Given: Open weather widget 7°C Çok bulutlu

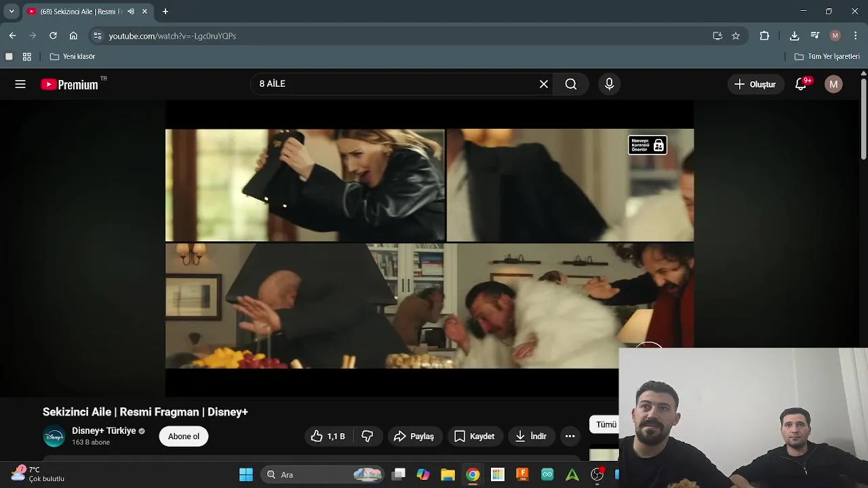Looking at the screenshot, I should 38,474.
